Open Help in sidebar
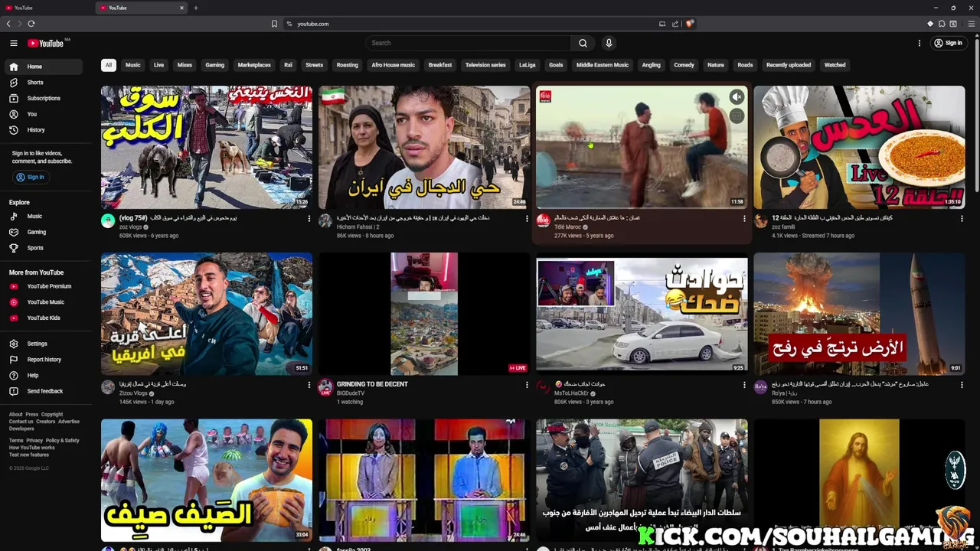 click(x=43, y=375)
